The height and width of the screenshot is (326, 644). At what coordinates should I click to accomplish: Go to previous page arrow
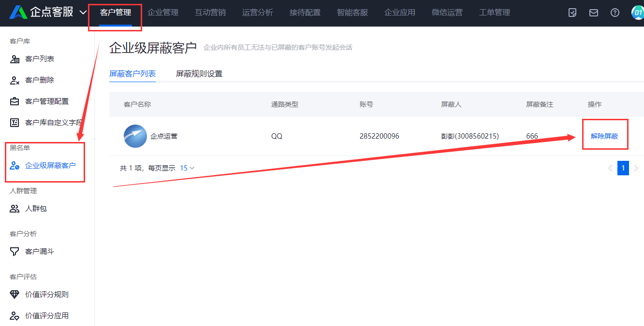[x=610, y=168]
